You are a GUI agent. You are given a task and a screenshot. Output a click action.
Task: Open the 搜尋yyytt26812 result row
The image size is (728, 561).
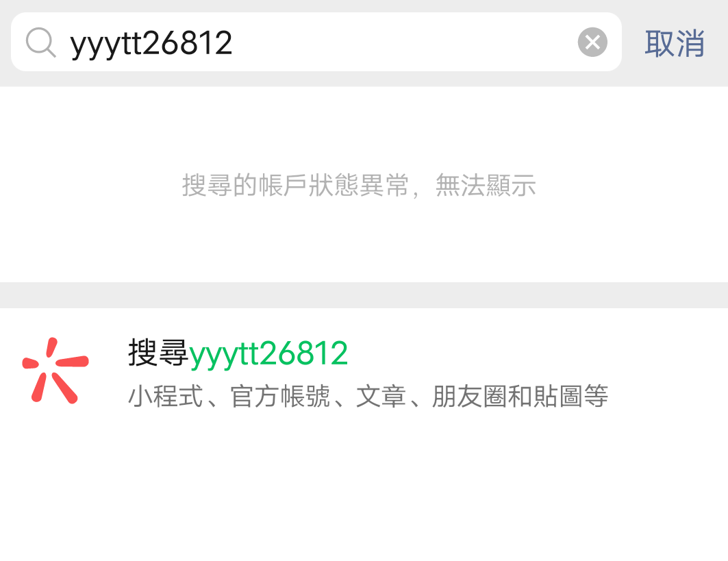coord(364,371)
